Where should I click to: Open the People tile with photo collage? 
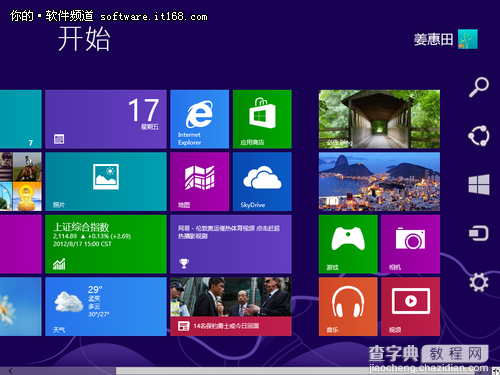pos(21,182)
